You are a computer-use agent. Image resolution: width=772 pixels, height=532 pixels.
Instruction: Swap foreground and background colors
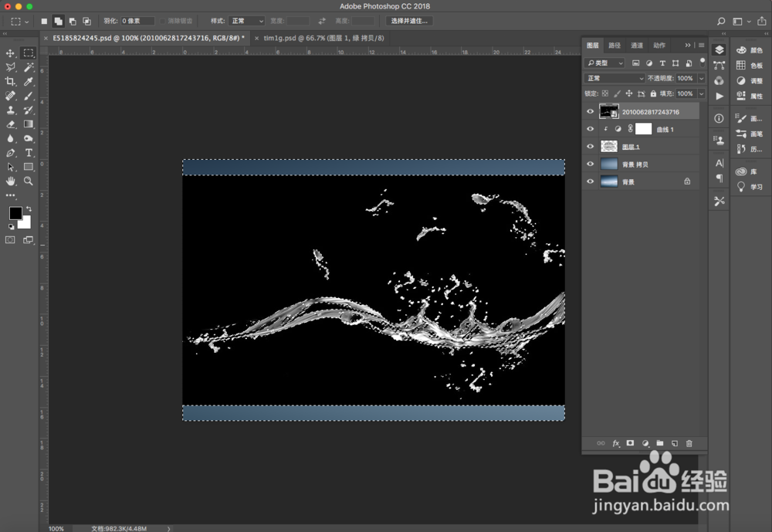coord(29,208)
